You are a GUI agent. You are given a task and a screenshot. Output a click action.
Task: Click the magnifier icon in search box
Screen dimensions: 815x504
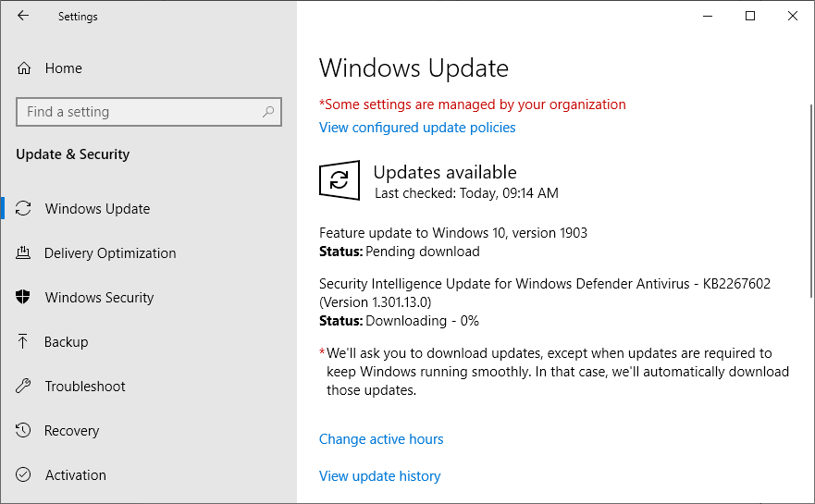268,111
